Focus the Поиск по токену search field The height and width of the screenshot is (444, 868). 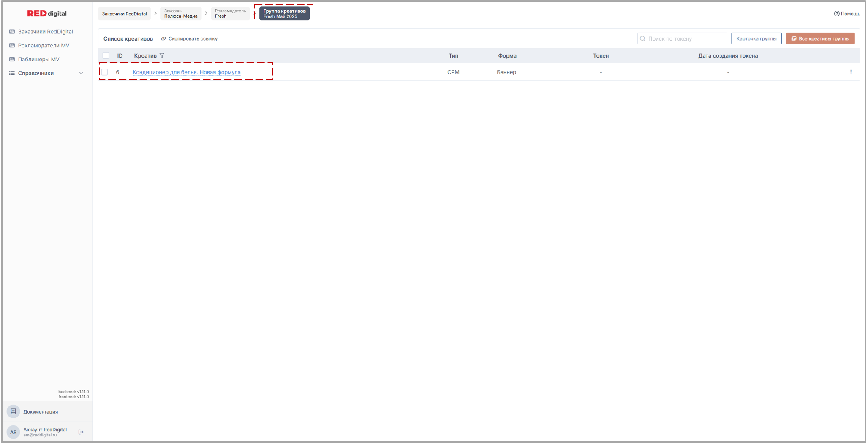tap(685, 39)
